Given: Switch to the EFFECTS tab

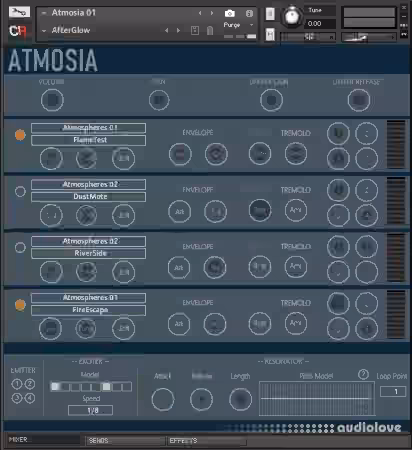Looking at the screenshot, I should tap(207, 441).
